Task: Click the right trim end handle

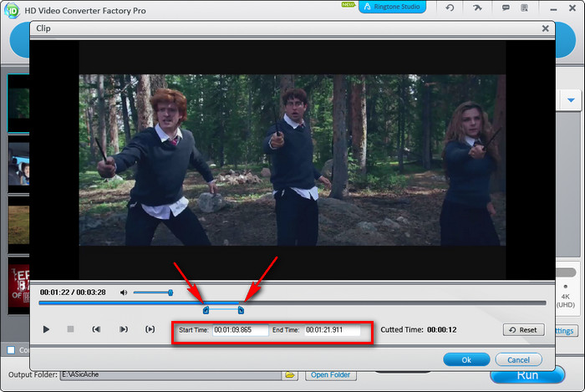Action: coord(241,310)
